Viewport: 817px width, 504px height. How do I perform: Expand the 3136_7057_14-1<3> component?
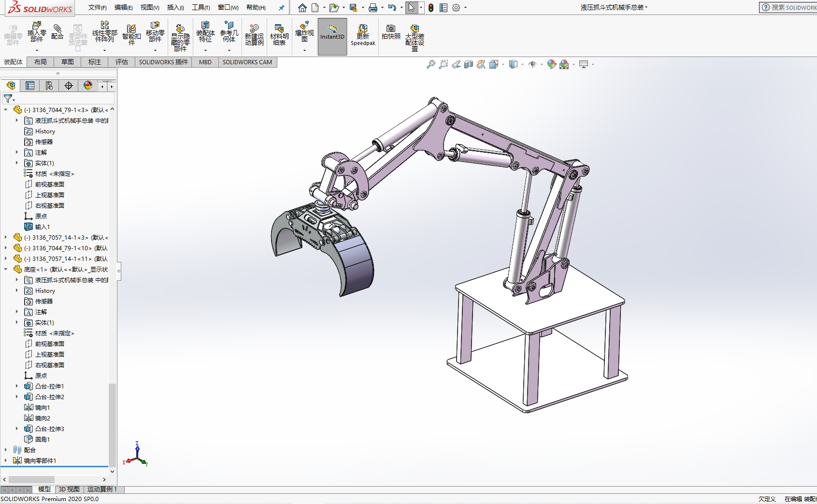(x=6, y=237)
